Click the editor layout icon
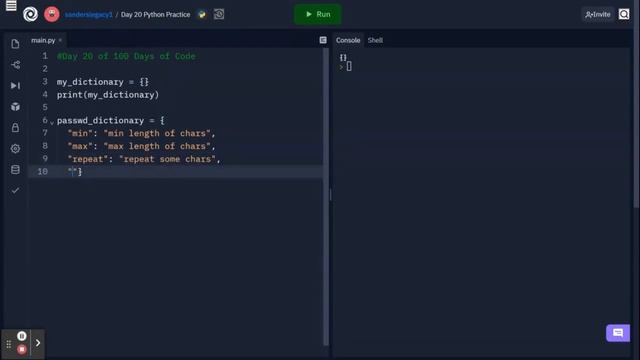Screen dimensions: 640x360 coord(323,40)
